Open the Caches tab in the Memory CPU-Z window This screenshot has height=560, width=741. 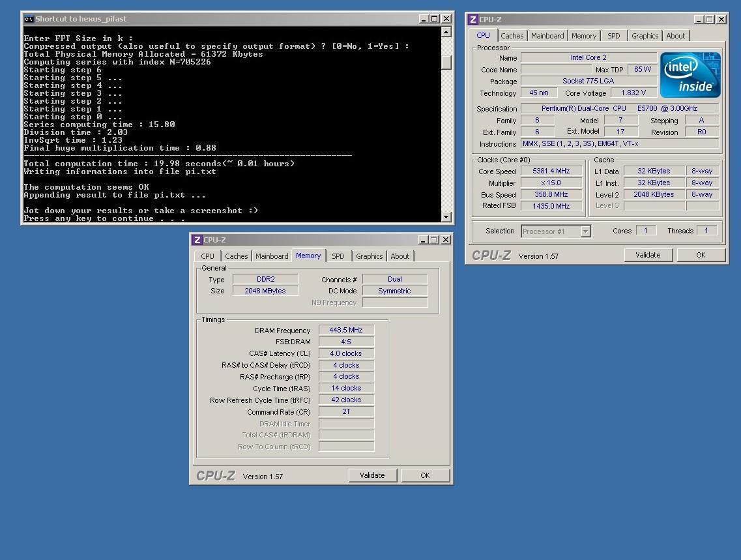pos(237,256)
